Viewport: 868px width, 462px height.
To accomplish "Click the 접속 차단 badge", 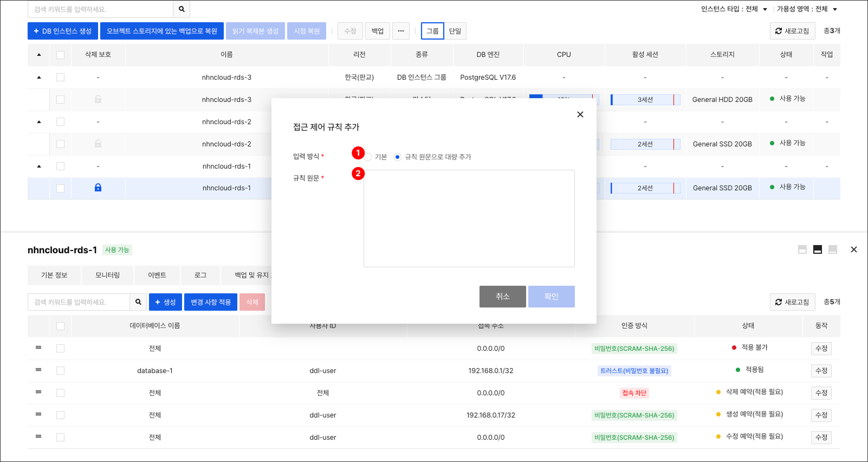I will 634,393.
